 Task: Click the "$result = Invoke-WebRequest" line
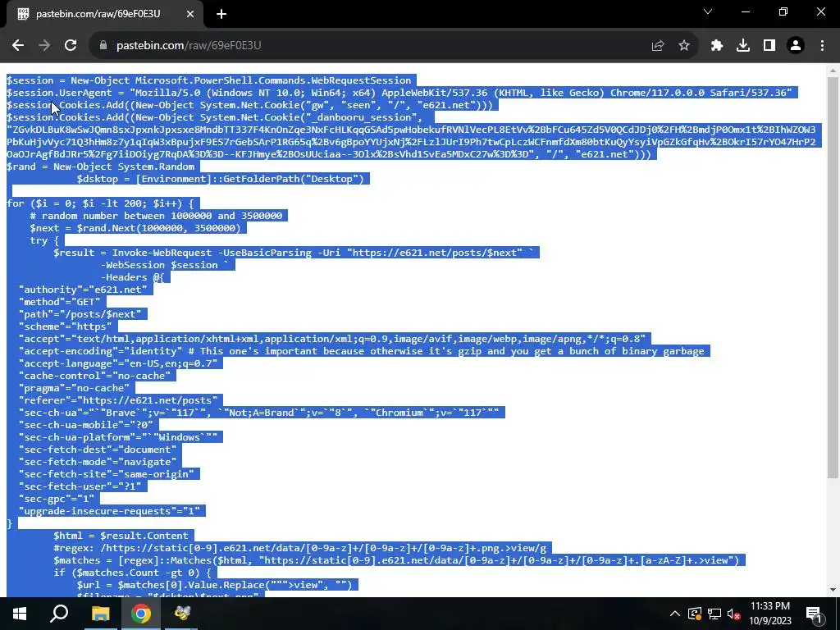[x=294, y=253]
